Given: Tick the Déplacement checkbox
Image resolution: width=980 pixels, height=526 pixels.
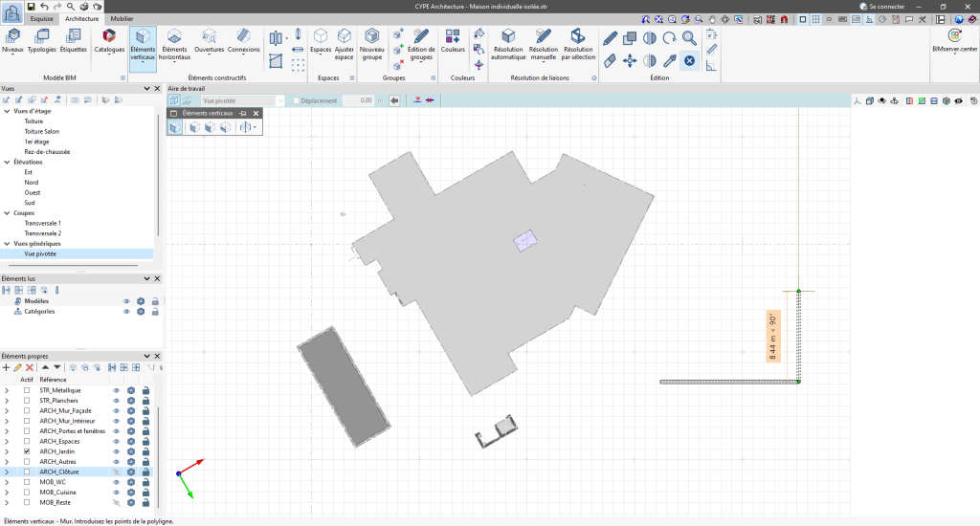Looking at the screenshot, I should [297, 100].
